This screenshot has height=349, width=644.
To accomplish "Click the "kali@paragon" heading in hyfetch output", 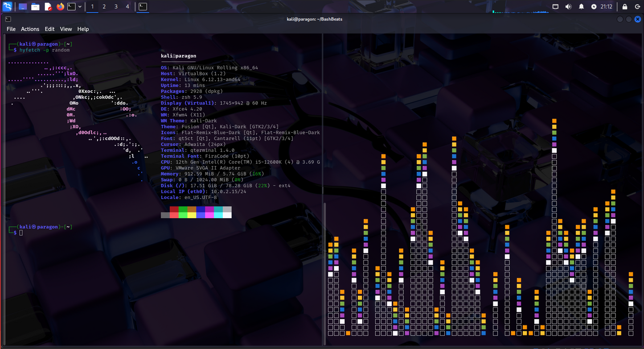I will coord(178,56).
